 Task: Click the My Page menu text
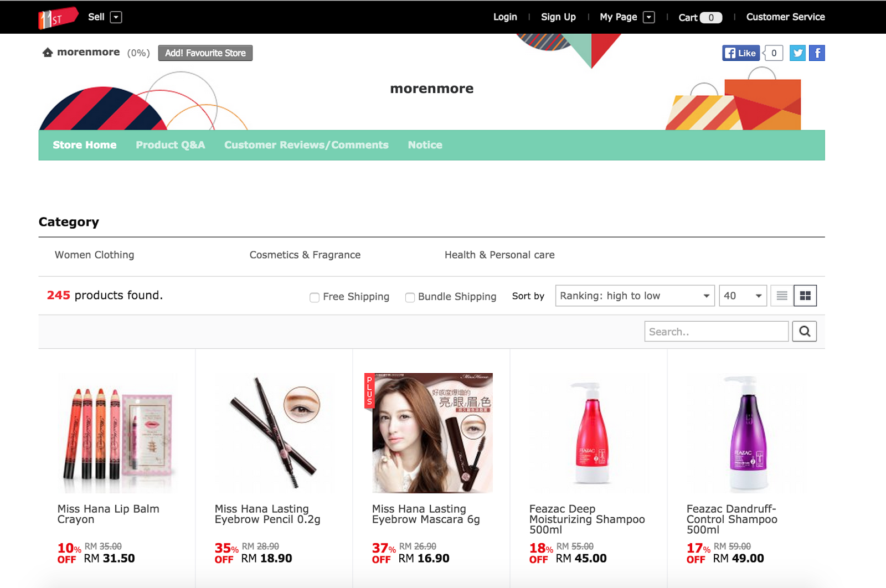[x=619, y=17]
